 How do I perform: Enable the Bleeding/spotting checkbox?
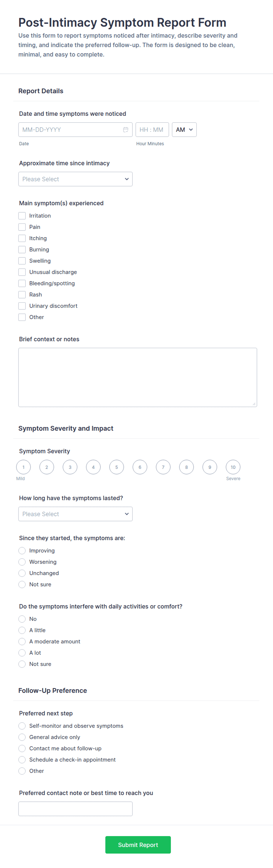point(22,283)
